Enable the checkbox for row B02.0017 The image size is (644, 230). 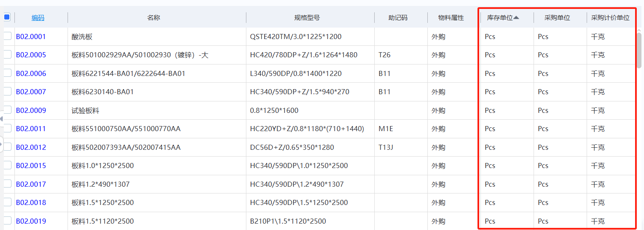[7, 184]
